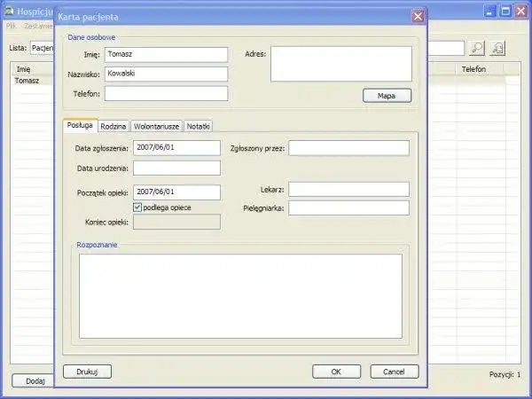Screen dimensions: 532x399
Task: Click the Nazwisko field containing Kowalski
Action: (166, 74)
